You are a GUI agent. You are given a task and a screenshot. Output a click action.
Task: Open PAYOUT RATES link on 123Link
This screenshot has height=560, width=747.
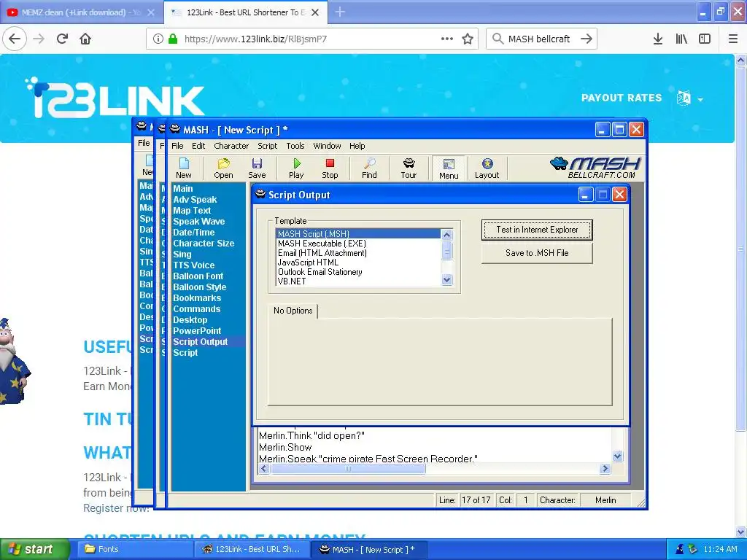tap(622, 98)
